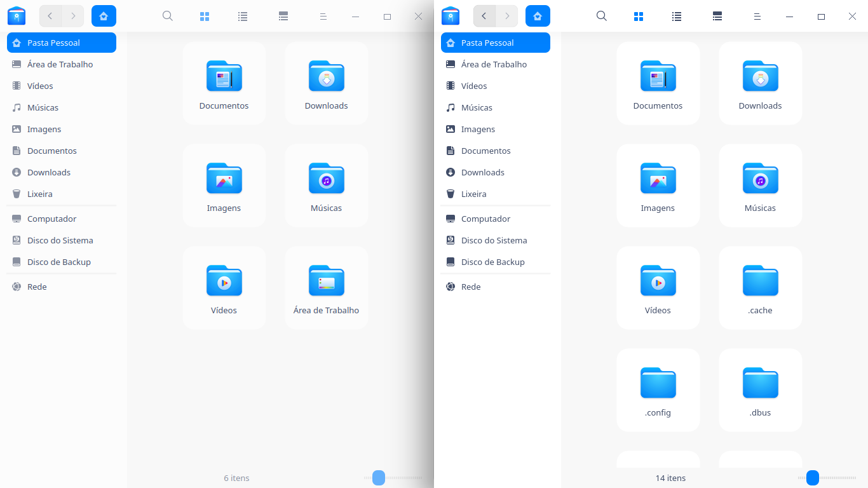This screenshot has width=868, height=488.
Task: Click the "6 itens" status text
Action: 236,478
